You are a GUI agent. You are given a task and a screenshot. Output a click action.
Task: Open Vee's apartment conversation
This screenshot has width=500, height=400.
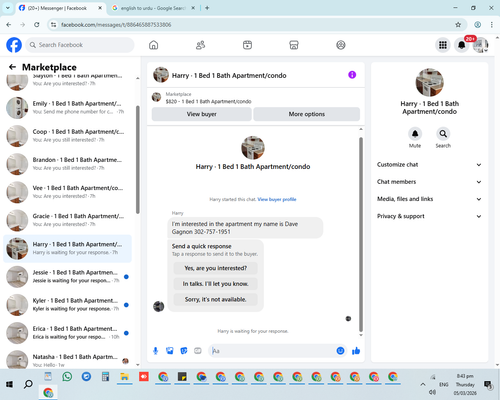click(x=67, y=192)
